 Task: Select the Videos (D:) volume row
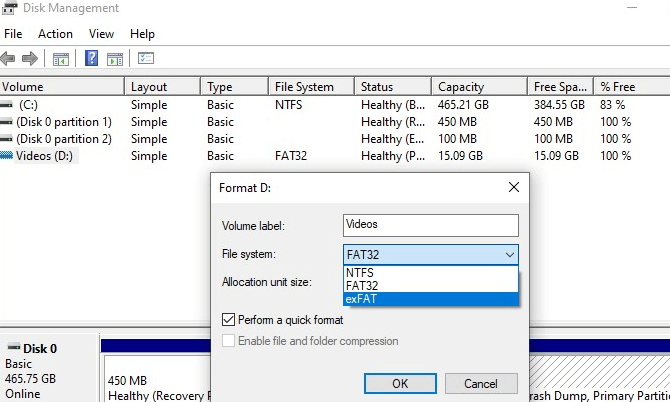click(x=335, y=156)
